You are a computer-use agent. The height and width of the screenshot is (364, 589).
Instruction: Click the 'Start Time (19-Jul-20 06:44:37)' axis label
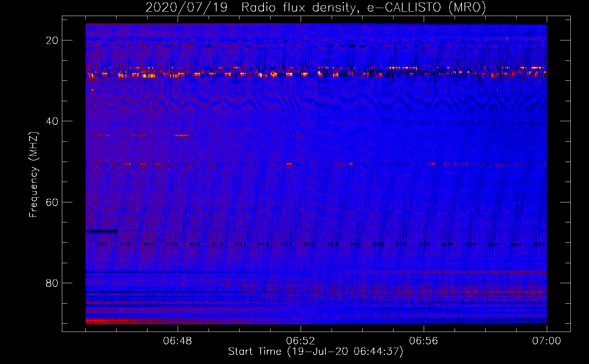coord(316,352)
